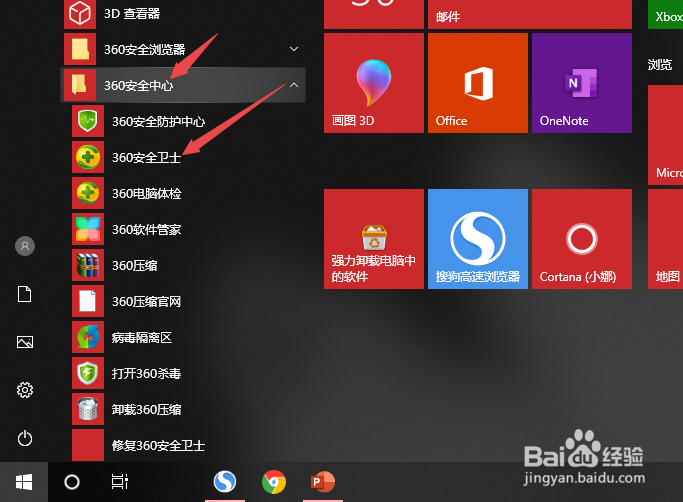Open the 画图 3D tile
683x502 pixels.
tap(374, 83)
